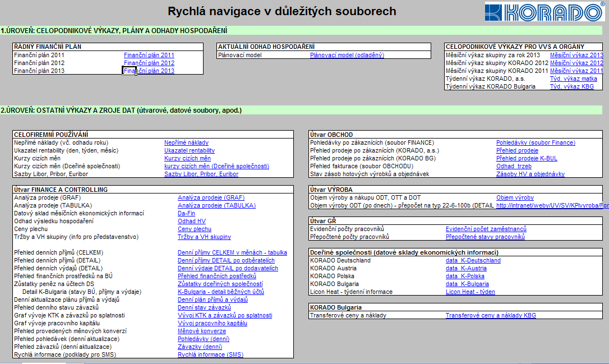The image size is (609, 364).
Task: Open Licon Heat - týden link
Action: point(470,292)
